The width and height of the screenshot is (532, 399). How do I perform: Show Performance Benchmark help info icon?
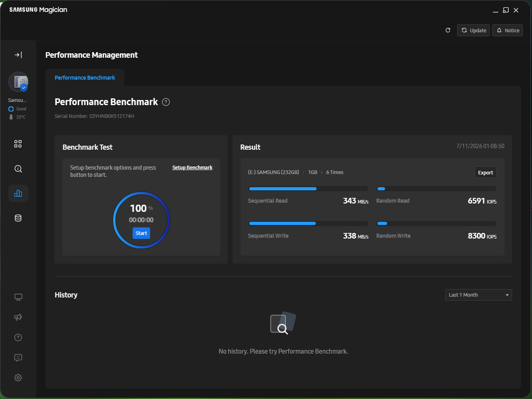(x=166, y=102)
